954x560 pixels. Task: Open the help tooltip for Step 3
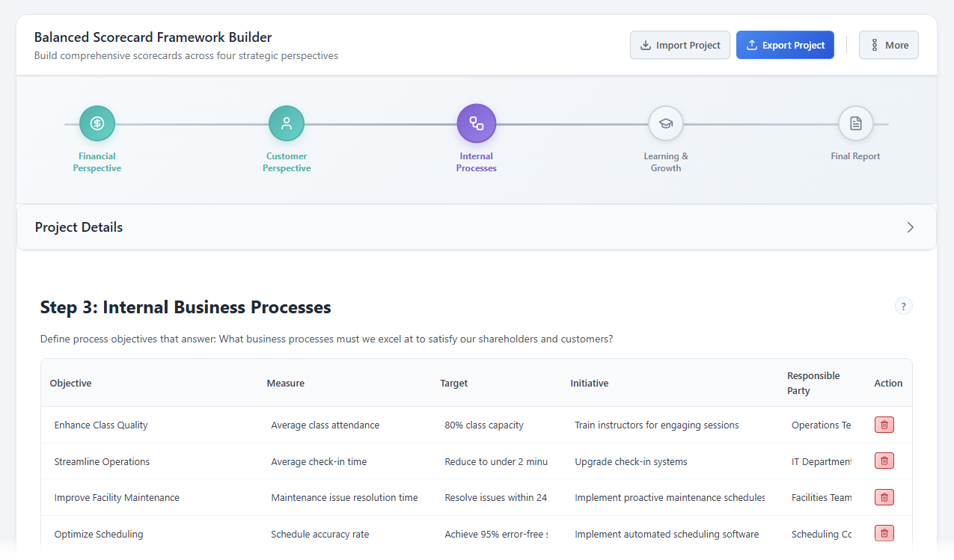tap(903, 306)
